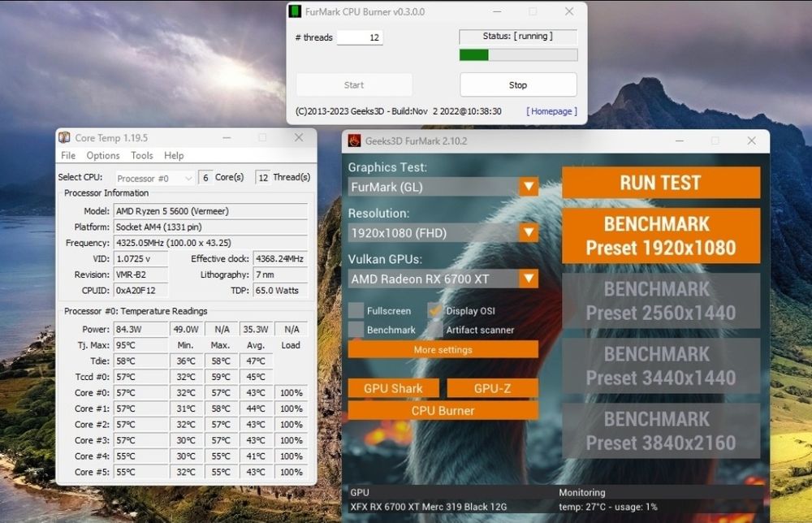Viewport: 812px width, 523px height.
Task: Click the Frequency value 4325.05MHz
Action: tap(210, 243)
